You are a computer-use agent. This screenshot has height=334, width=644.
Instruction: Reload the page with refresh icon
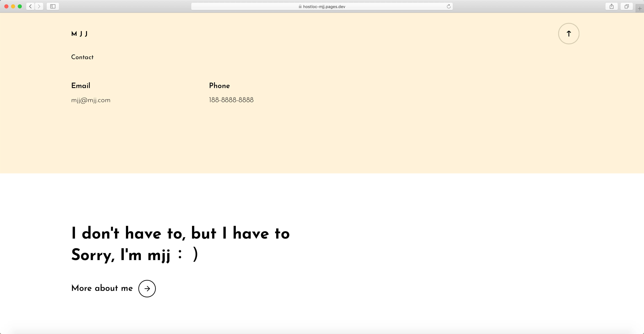tap(448, 7)
